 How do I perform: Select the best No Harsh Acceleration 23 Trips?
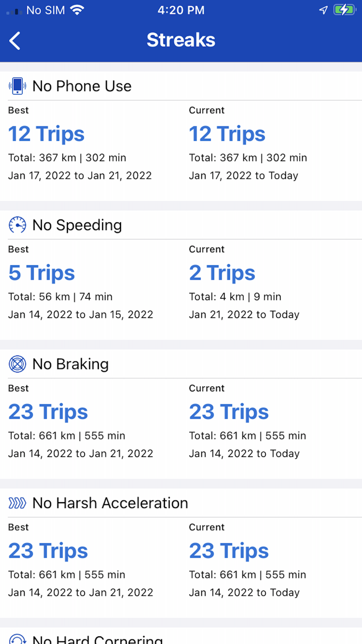tap(48, 550)
